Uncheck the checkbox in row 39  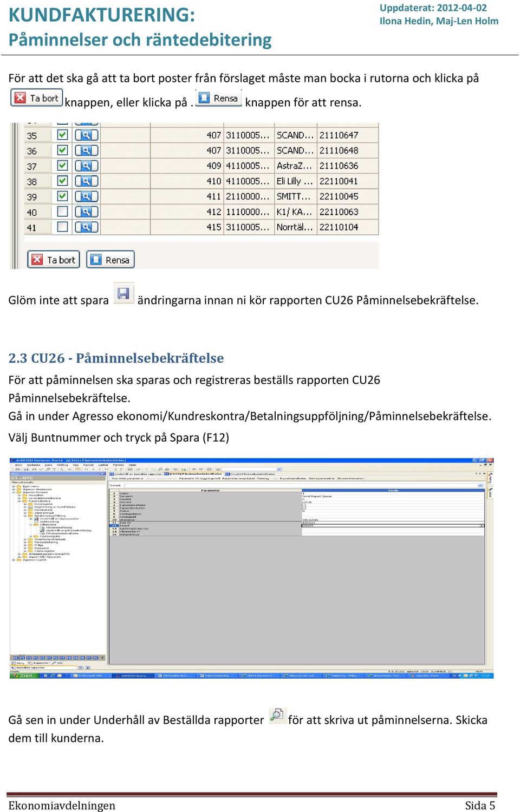click(63, 196)
